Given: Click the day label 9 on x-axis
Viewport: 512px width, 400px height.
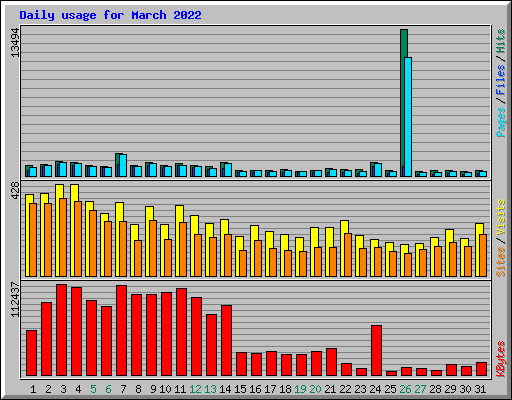Looking at the screenshot, I should tap(153, 389).
